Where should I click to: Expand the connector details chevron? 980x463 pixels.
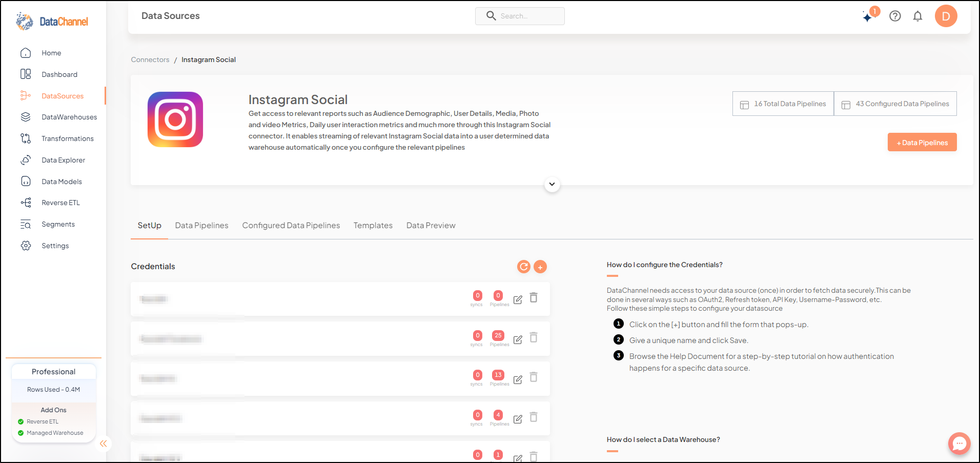(552, 184)
